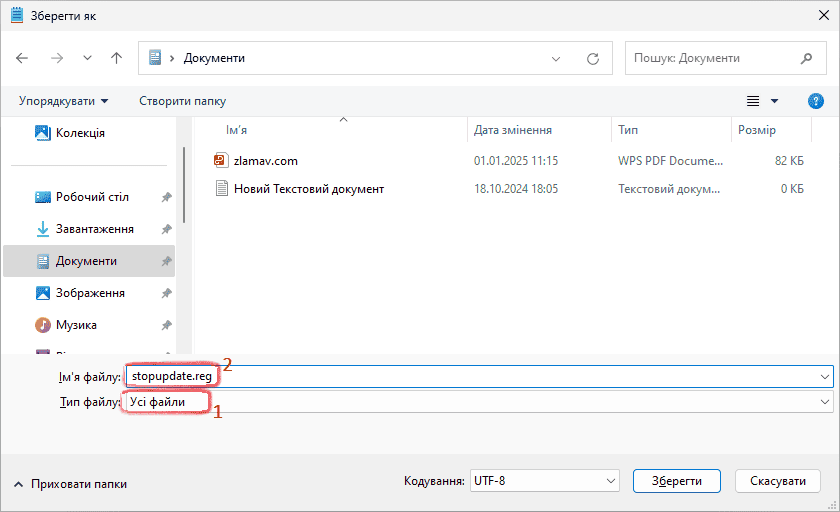This screenshot has height=512, width=840.
Task: Open recent locations chevron
Action: (87, 58)
